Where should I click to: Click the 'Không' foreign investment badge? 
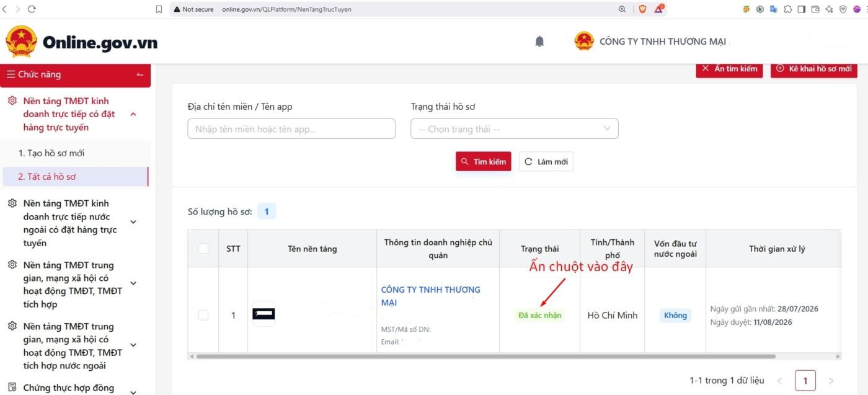click(675, 315)
